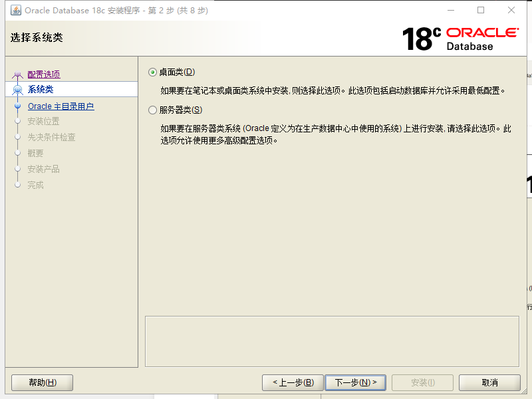Click the 系统类 current step marker icon
This screenshot has width=532, height=399.
pos(18,90)
